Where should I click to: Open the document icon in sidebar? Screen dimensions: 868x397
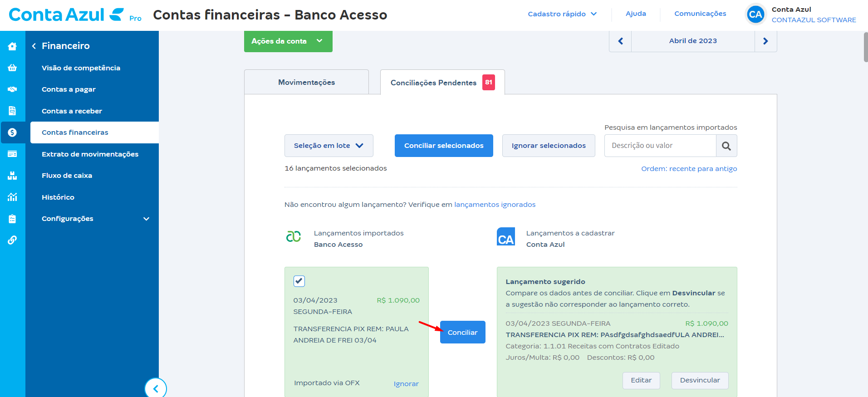click(x=12, y=111)
